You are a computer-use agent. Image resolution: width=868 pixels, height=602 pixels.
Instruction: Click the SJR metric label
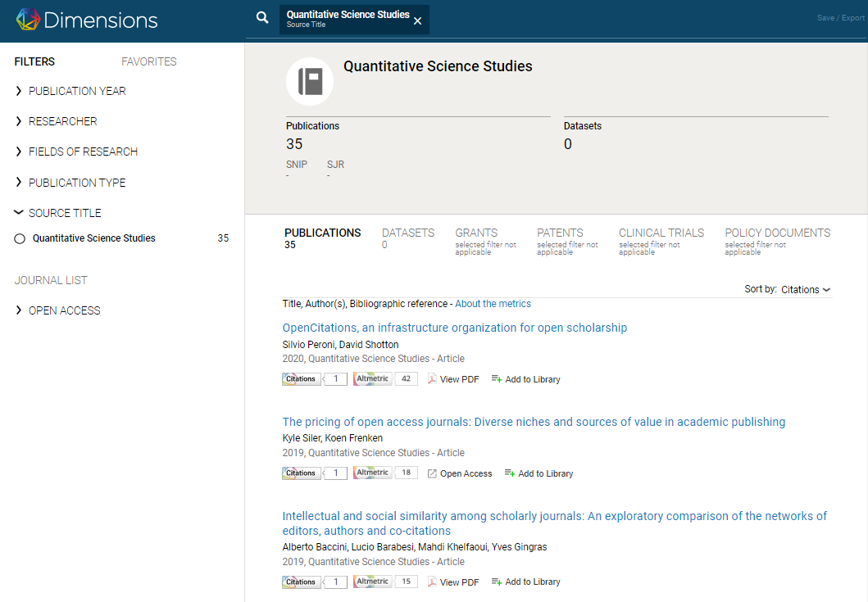point(335,165)
